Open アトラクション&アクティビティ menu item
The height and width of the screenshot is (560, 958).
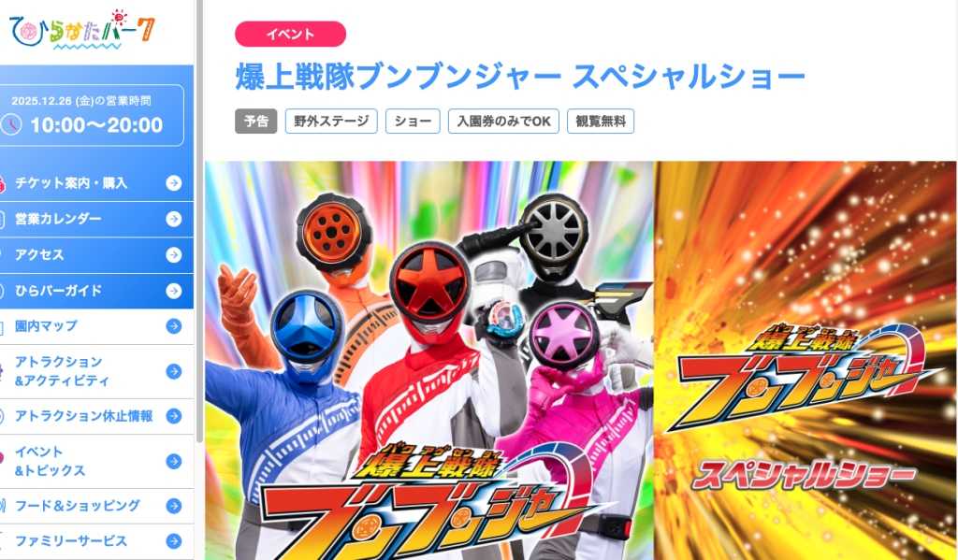[96, 371]
